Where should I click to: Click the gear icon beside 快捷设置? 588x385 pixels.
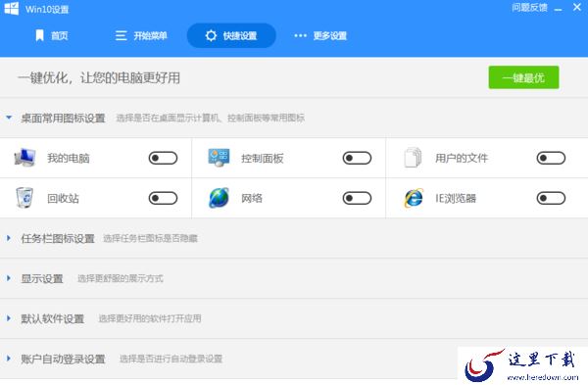pos(211,35)
